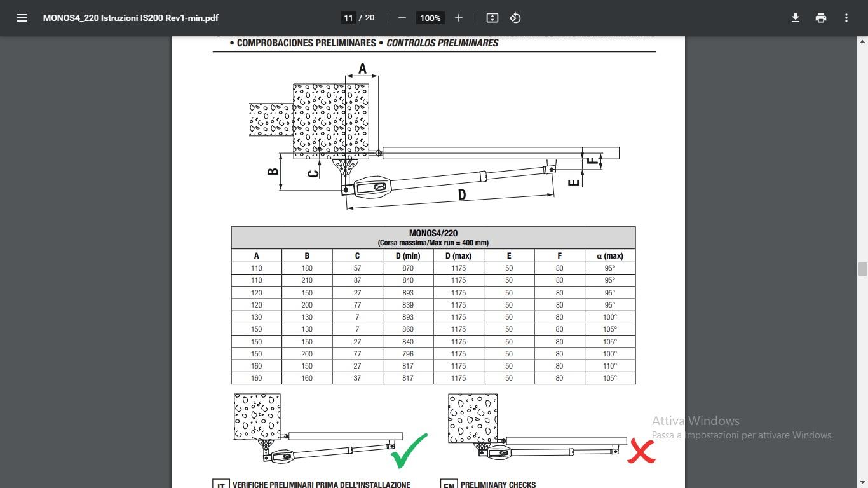Screen dimensions: 868x488
Task: Zoom out with the minus button
Action: pyautogui.click(x=402, y=18)
